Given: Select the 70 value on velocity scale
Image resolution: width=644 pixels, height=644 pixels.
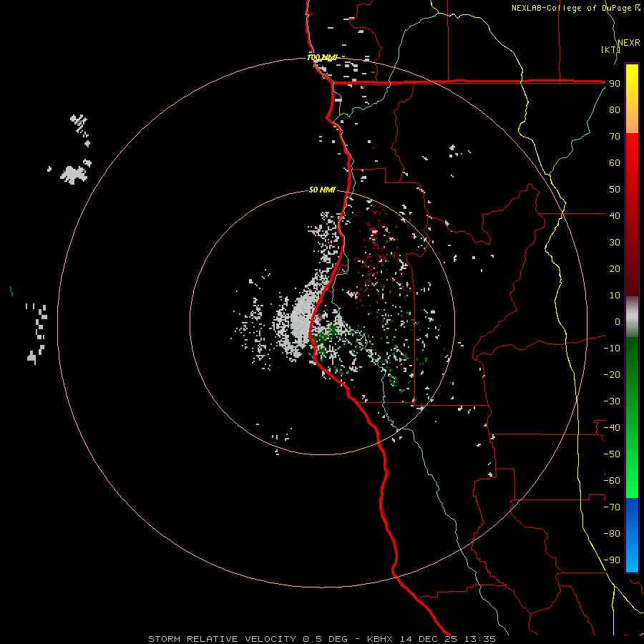Looking at the screenshot, I should tap(615, 137).
